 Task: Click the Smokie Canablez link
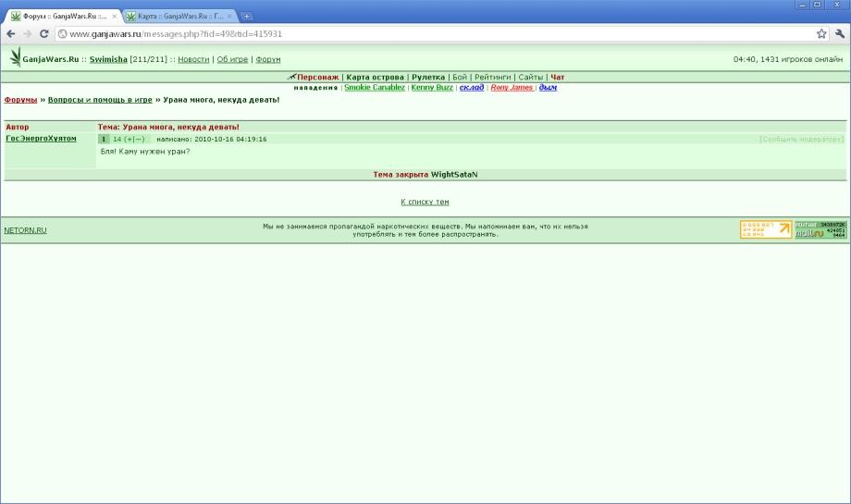tap(375, 87)
